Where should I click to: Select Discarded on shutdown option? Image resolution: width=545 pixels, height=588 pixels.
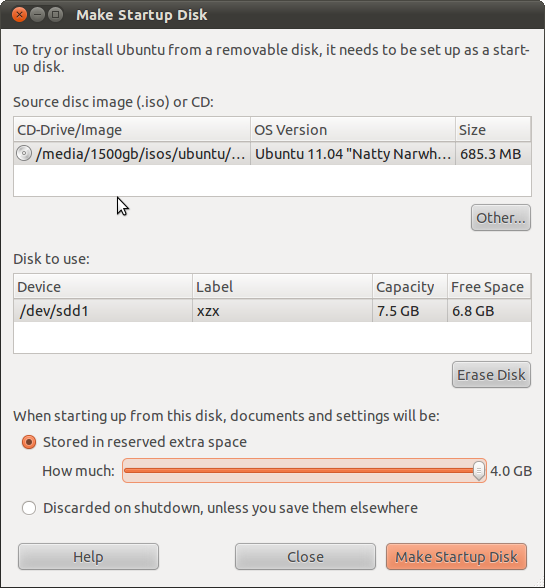[29, 508]
